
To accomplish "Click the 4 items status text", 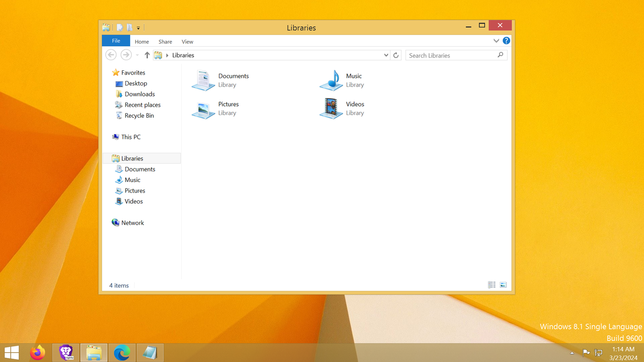I will (119, 286).
